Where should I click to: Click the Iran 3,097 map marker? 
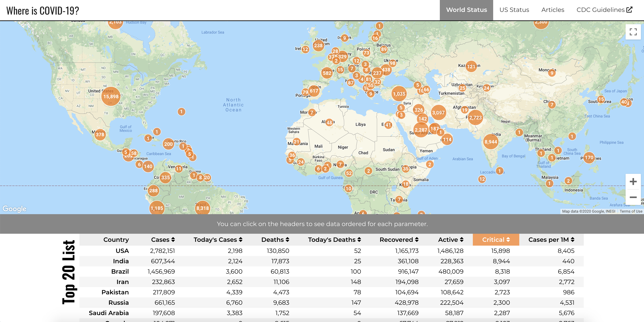[x=438, y=112]
